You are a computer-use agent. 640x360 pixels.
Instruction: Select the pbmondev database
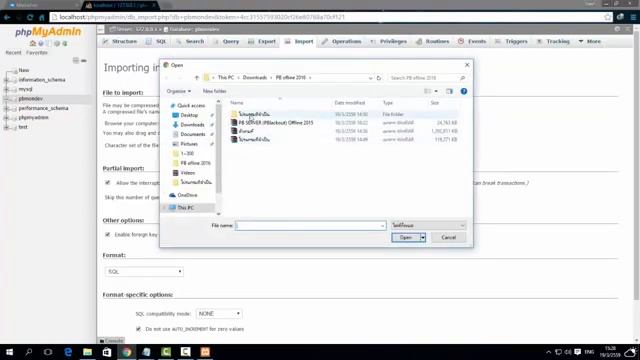[31, 99]
